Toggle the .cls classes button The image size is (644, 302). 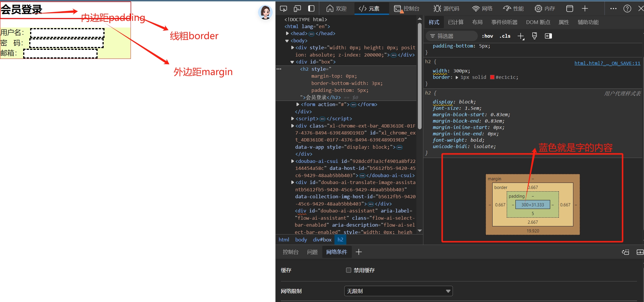pyautogui.click(x=505, y=36)
